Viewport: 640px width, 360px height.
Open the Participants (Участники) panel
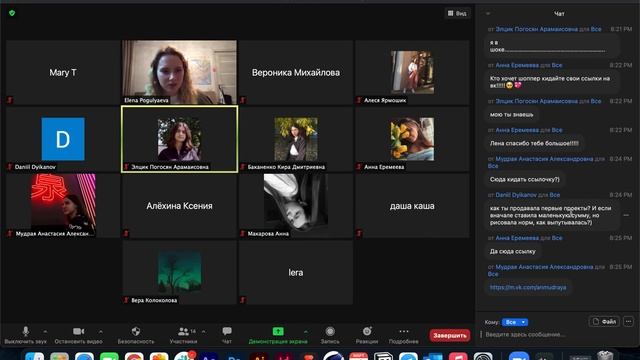183,335
